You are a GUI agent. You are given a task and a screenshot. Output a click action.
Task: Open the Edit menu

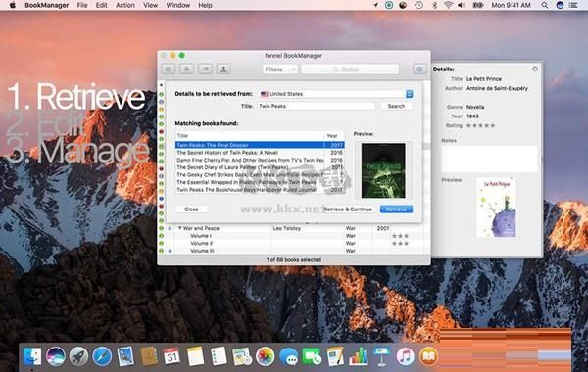(x=101, y=5)
